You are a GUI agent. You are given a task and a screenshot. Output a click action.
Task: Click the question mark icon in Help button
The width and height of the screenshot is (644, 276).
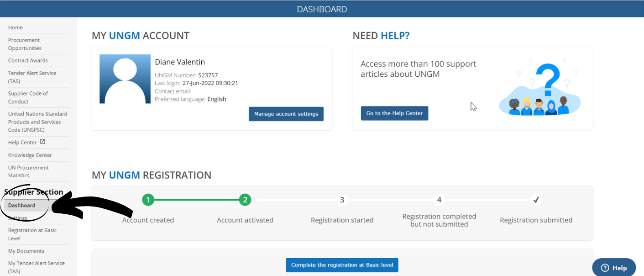(x=605, y=268)
